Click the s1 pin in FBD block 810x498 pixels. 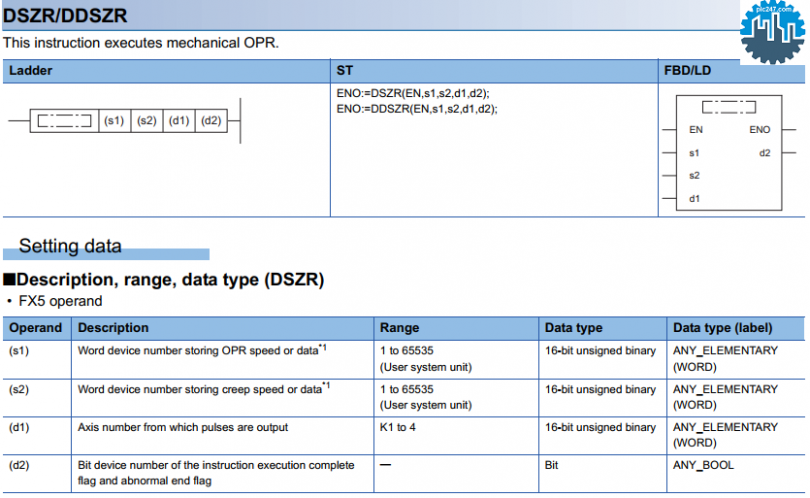694,153
